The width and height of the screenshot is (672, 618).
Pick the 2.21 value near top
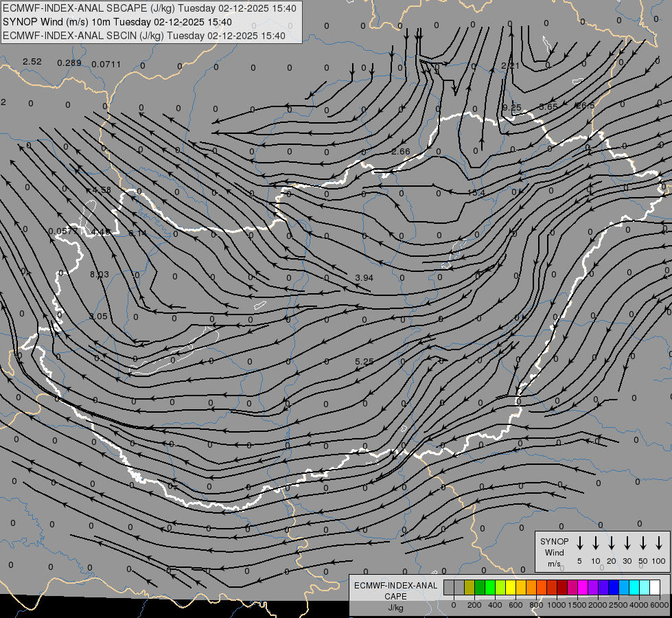[510, 66]
